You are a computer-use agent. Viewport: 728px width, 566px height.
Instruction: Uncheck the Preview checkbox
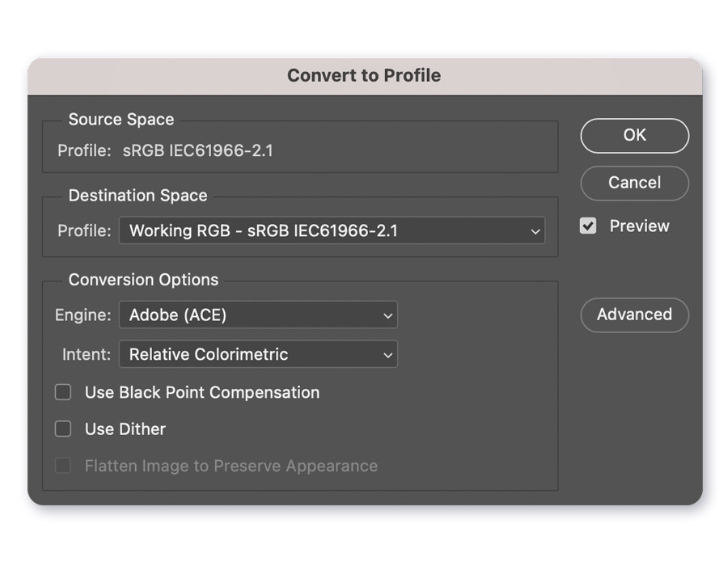pyautogui.click(x=587, y=226)
